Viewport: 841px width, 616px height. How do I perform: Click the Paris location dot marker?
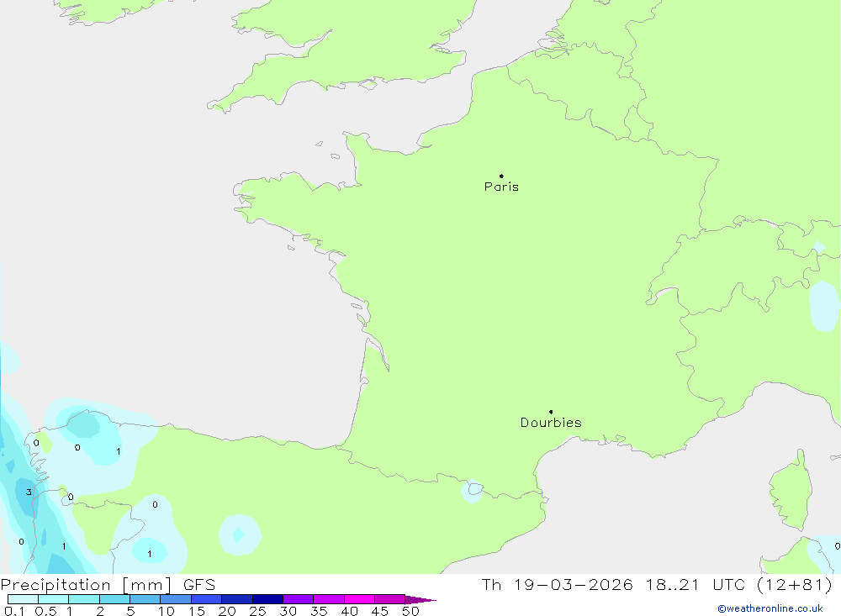(x=501, y=176)
